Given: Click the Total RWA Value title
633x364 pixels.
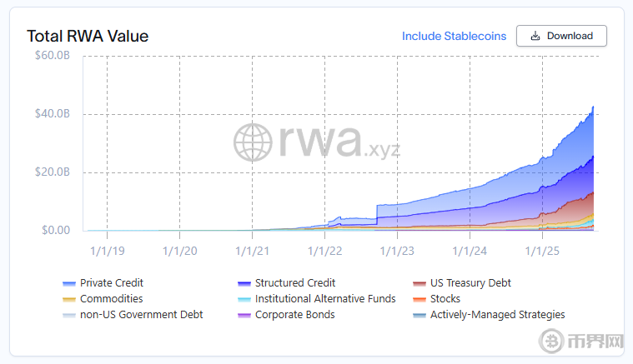Looking at the screenshot, I should pyautogui.click(x=88, y=36).
